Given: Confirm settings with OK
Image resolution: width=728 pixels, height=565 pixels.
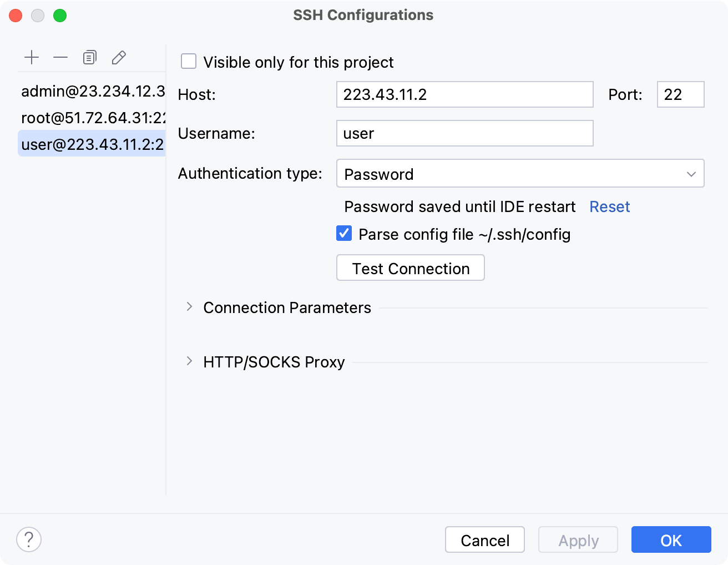Looking at the screenshot, I should [671, 539].
